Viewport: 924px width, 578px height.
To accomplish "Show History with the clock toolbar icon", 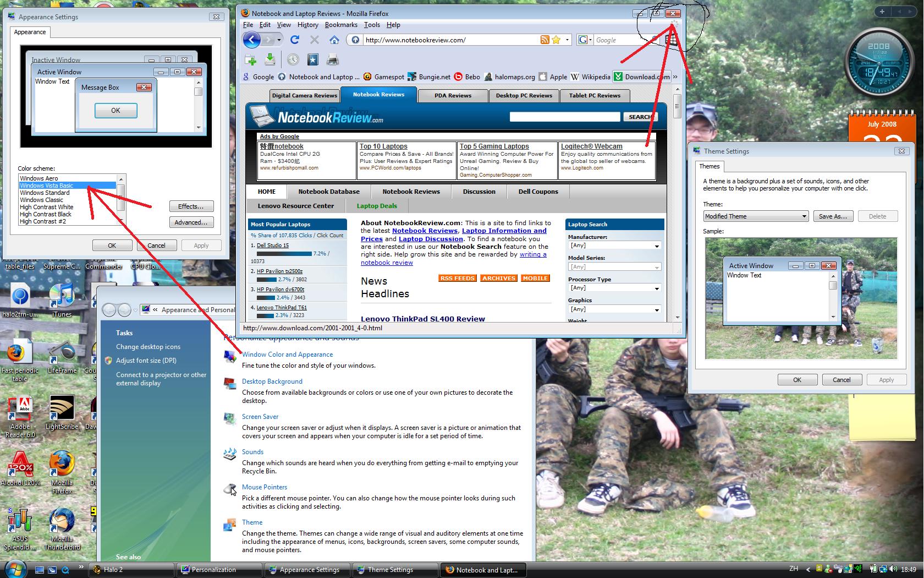I will pyautogui.click(x=293, y=59).
